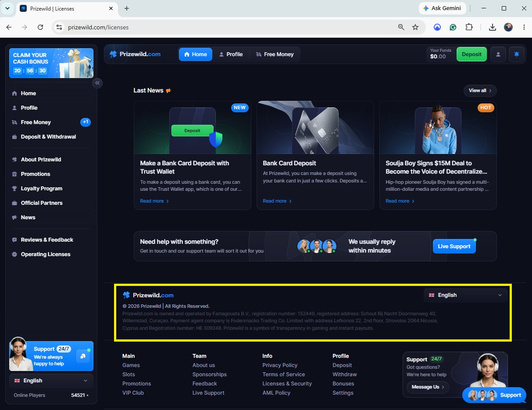Open footer Slots link
The image size is (532, 410).
click(129, 374)
